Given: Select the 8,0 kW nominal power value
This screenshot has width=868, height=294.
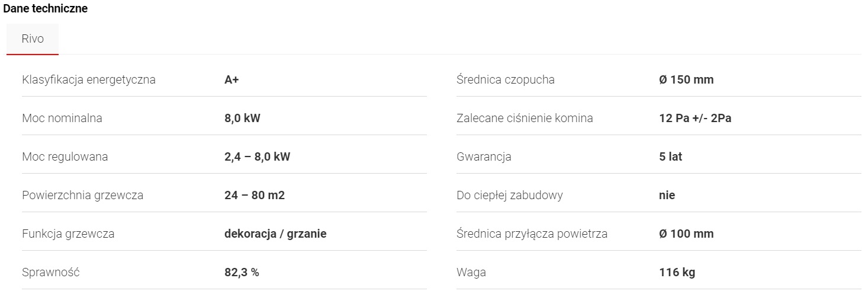Looking at the screenshot, I should coord(242,118).
